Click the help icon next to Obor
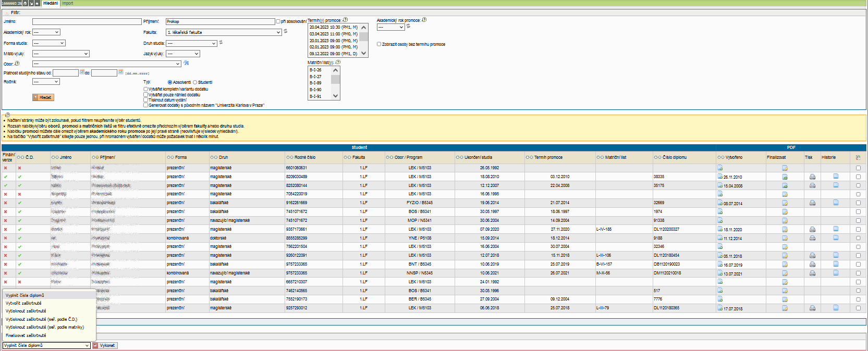This screenshot has height=351, width=868. [17, 64]
